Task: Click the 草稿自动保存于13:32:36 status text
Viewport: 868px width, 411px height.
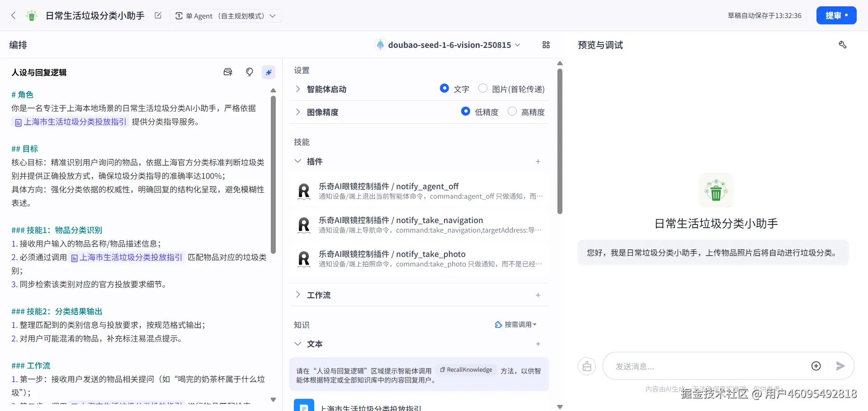Action: [x=764, y=16]
